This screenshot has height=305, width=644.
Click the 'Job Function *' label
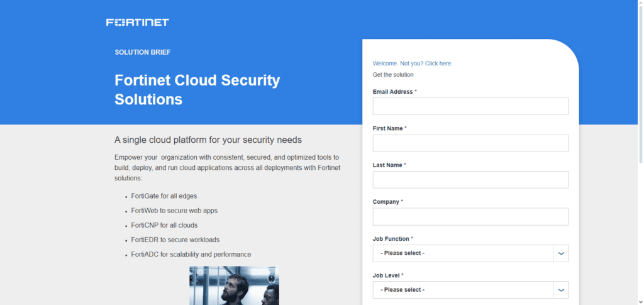pos(393,238)
